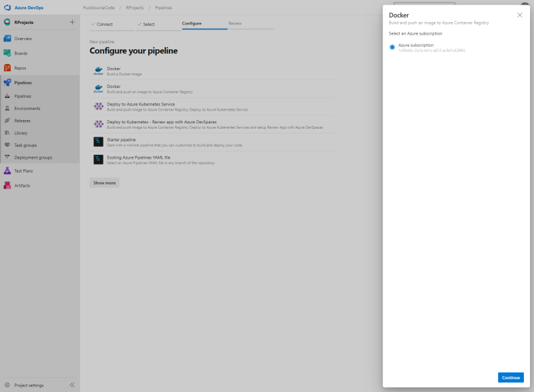
Task: Open the Boards sidebar icon
Action: pyautogui.click(x=7, y=53)
